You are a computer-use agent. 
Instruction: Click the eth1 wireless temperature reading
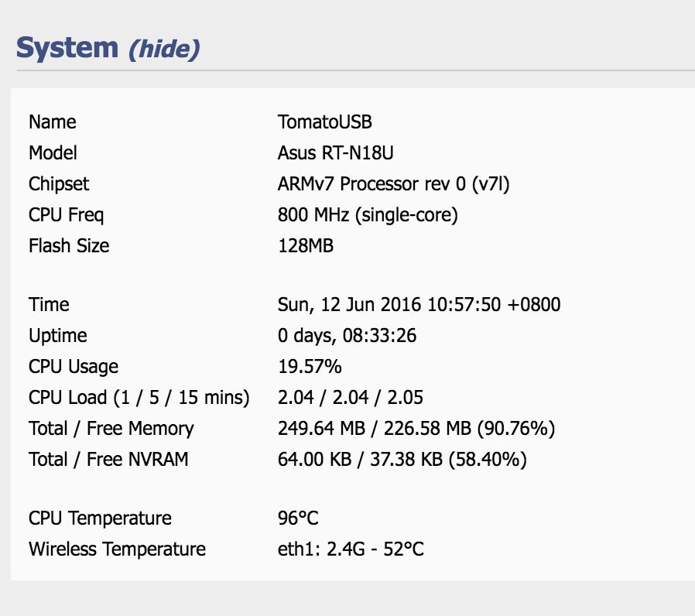coord(351,549)
